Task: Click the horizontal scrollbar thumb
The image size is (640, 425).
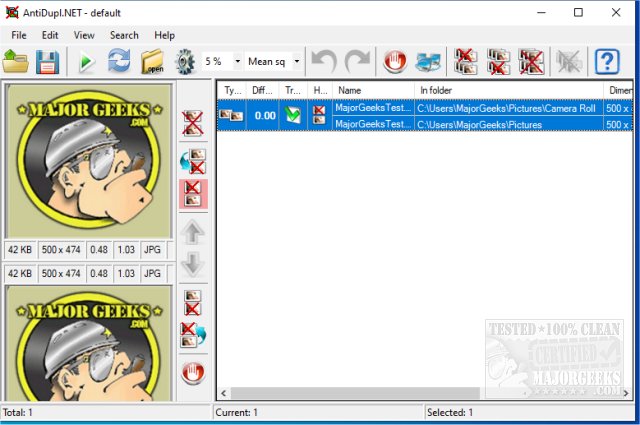Action: tap(355, 393)
